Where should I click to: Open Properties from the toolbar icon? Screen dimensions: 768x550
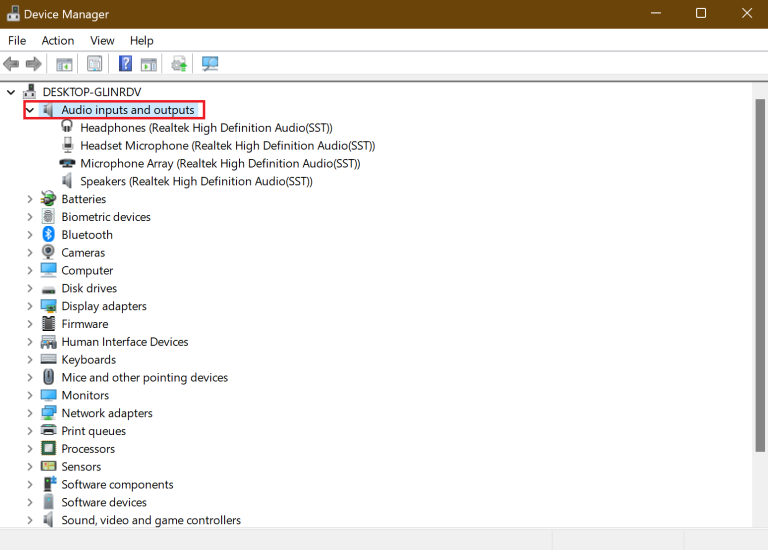(94, 64)
